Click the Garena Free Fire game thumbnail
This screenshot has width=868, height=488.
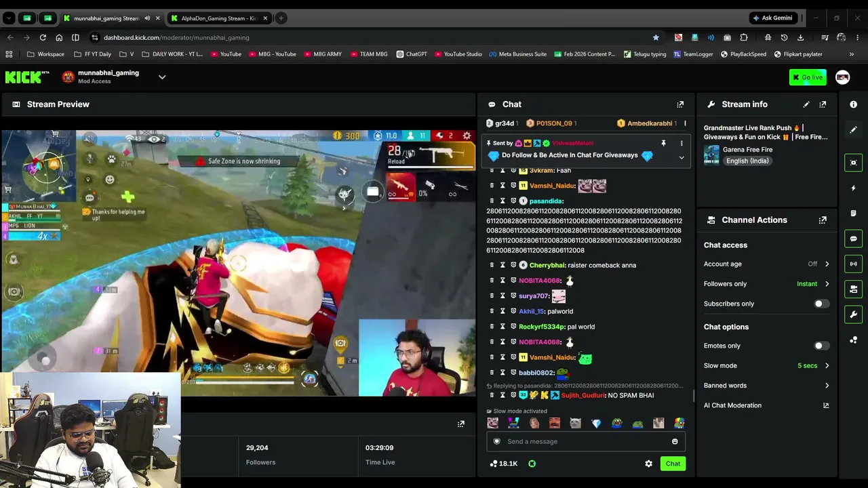pos(711,155)
